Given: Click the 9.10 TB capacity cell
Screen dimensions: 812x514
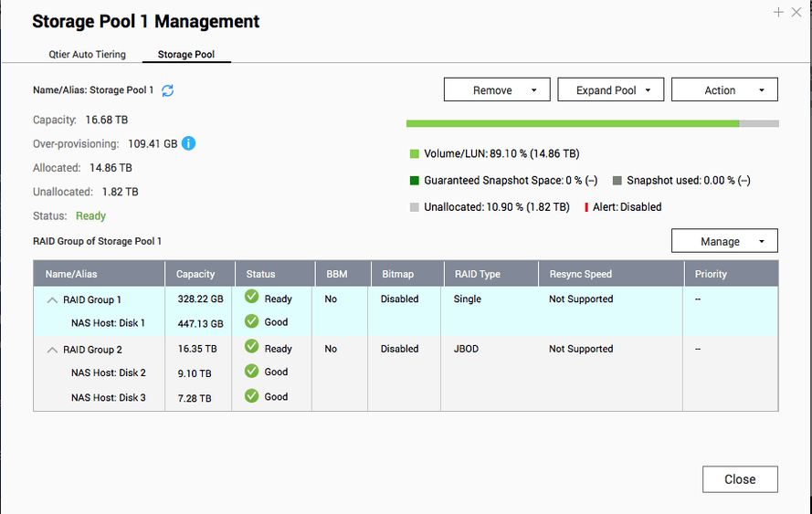Looking at the screenshot, I should pos(195,373).
